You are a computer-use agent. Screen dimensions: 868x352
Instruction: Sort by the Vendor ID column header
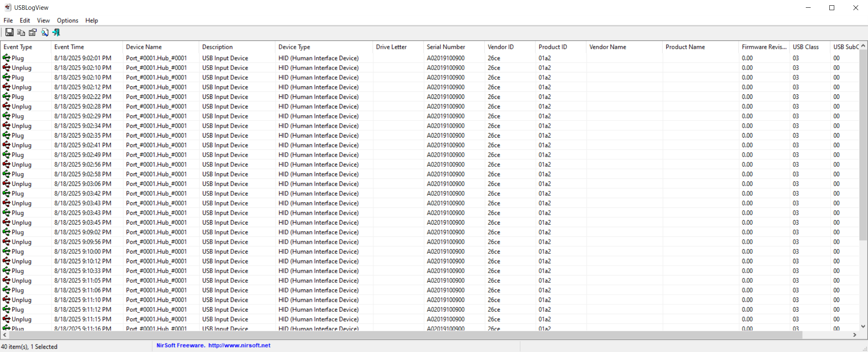tap(510, 47)
